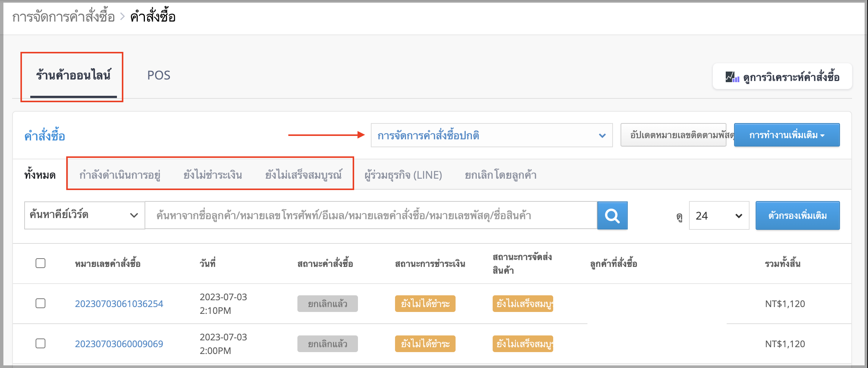Screen dimensions: 868x368
Task: Click the blue คำสั่งซื้อ section heading
Action: point(45,136)
